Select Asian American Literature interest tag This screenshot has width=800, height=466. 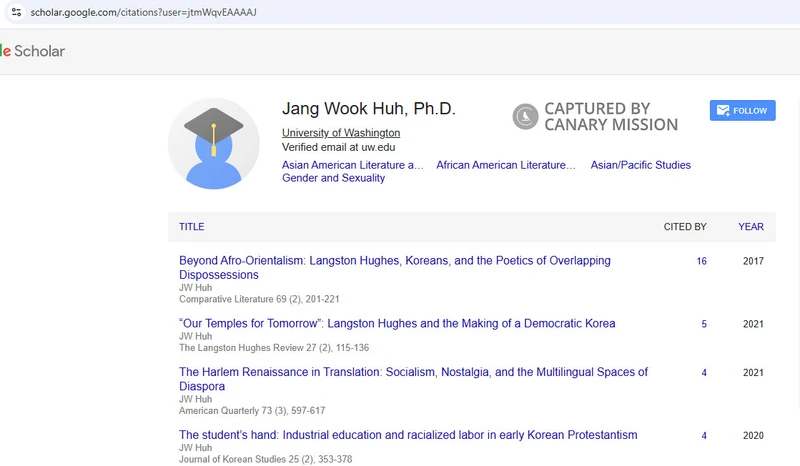[x=352, y=165]
